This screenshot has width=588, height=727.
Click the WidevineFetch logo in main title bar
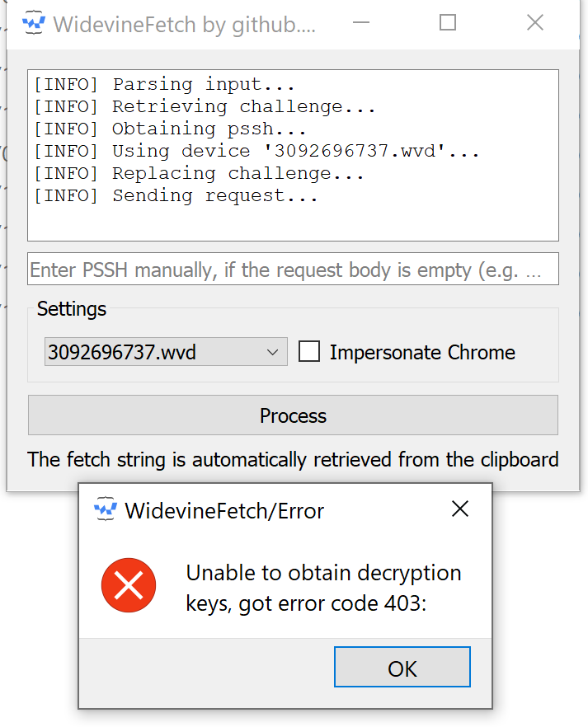click(33, 23)
